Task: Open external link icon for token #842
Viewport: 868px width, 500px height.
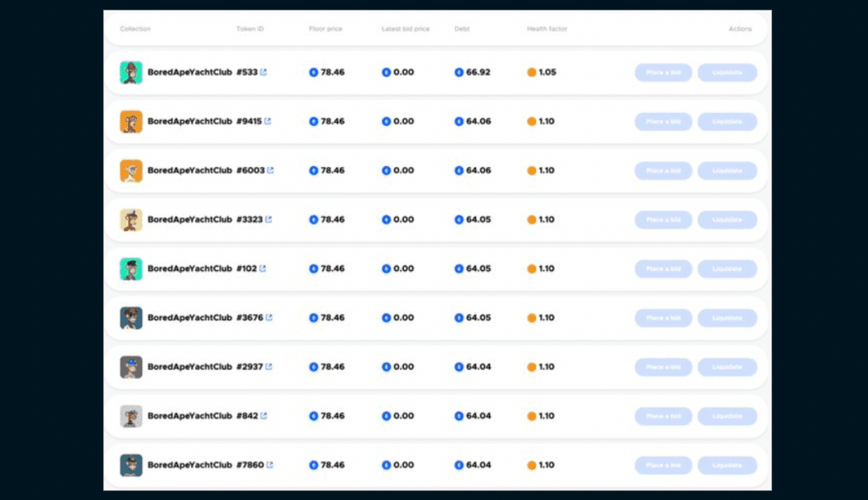Action: 264,416
